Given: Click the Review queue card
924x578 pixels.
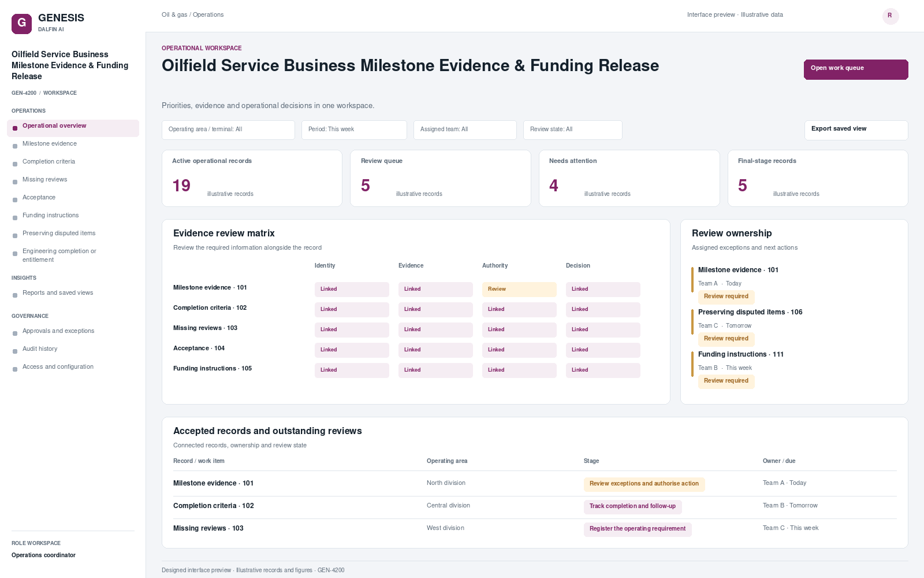Looking at the screenshot, I should (441, 178).
